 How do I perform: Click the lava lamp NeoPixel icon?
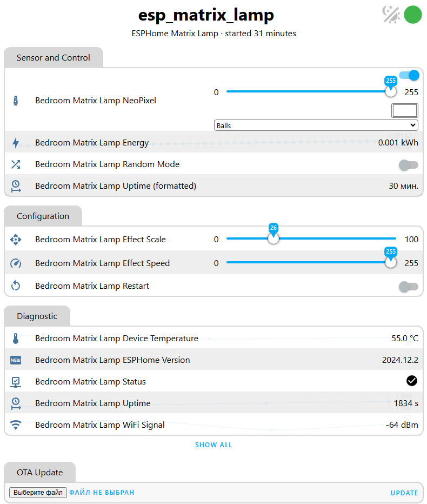point(16,101)
